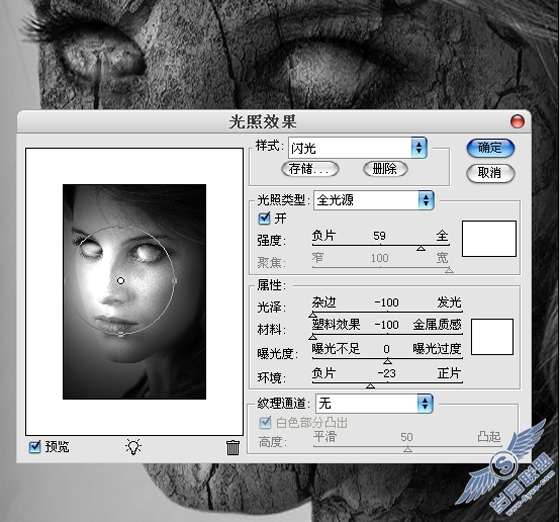Click the 强度 value 59
Image resolution: width=560 pixels, height=522 pixels.
(x=379, y=236)
